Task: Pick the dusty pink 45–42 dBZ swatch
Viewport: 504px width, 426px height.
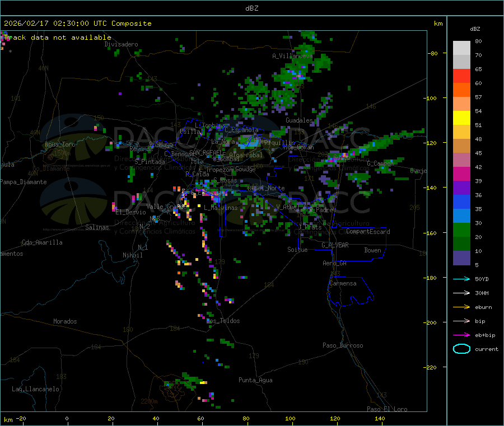Action: pyautogui.click(x=461, y=160)
